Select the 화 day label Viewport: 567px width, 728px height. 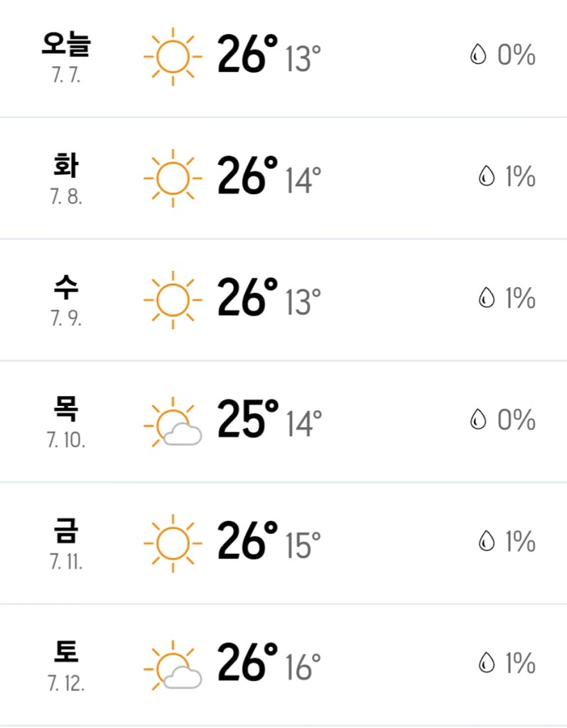pyautogui.click(x=66, y=167)
